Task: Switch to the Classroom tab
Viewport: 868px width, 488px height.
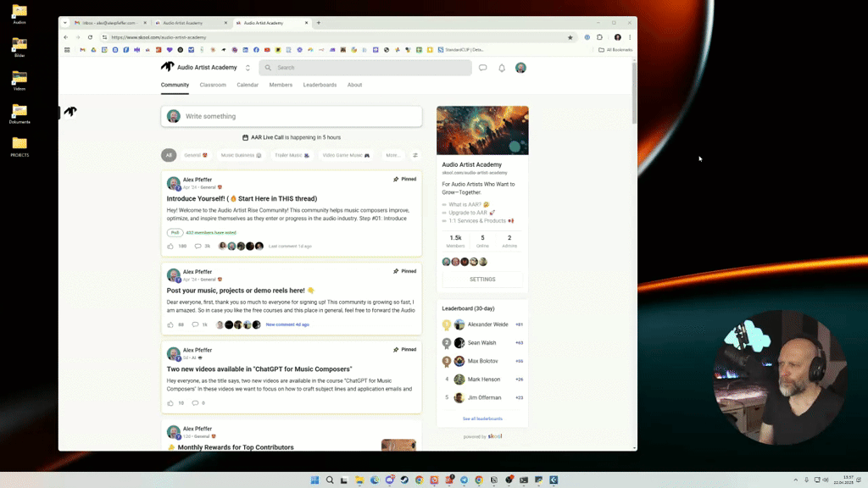Action: [x=213, y=85]
